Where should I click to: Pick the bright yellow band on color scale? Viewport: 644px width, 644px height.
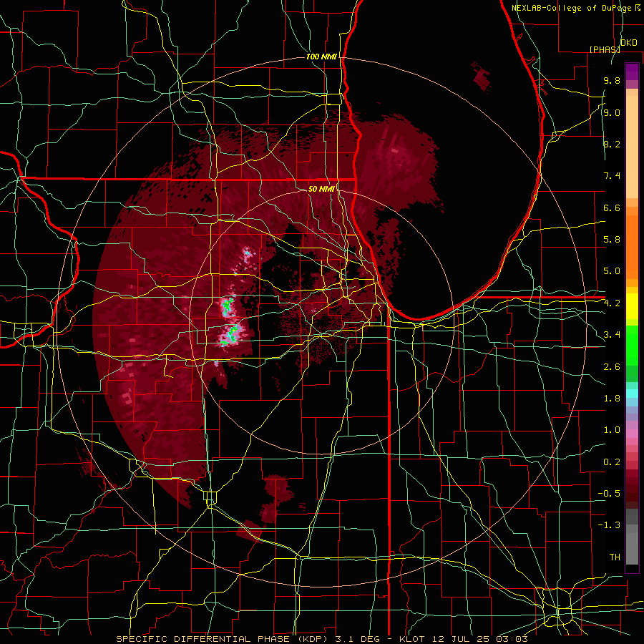click(632, 306)
